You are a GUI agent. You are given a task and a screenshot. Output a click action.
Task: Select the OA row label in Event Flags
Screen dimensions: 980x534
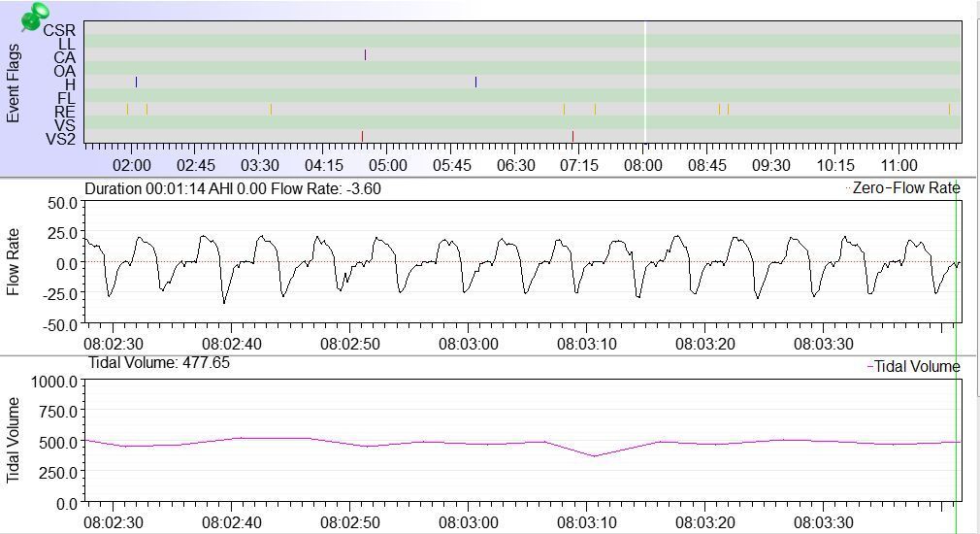click(64, 71)
